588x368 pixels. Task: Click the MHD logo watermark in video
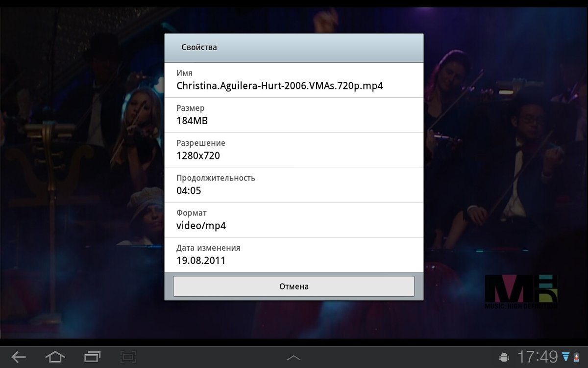[x=521, y=291]
